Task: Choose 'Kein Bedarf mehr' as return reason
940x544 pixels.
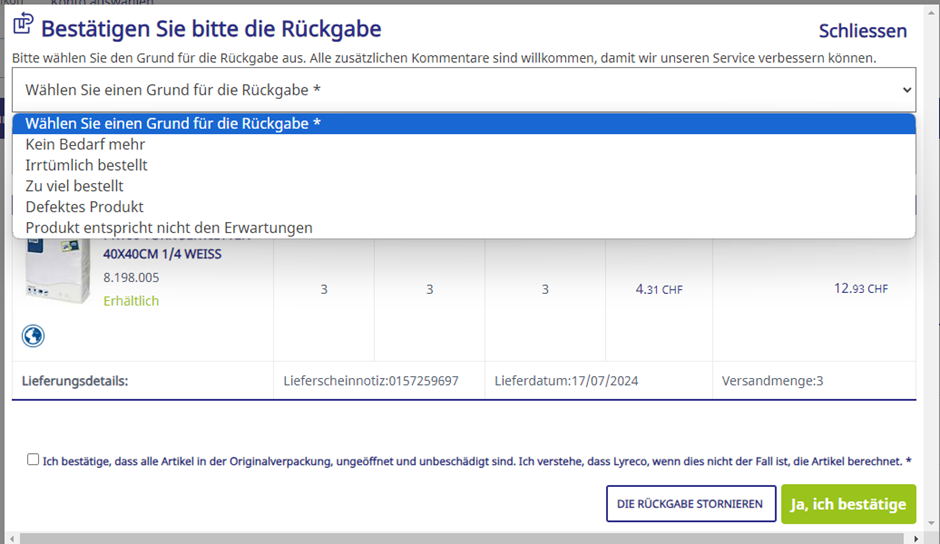Action: tap(85, 144)
